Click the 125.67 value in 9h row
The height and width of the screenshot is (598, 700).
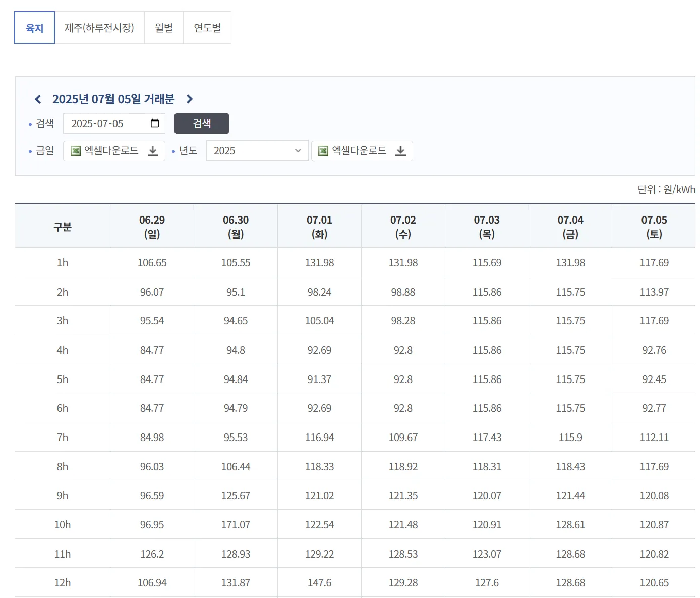click(x=236, y=496)
